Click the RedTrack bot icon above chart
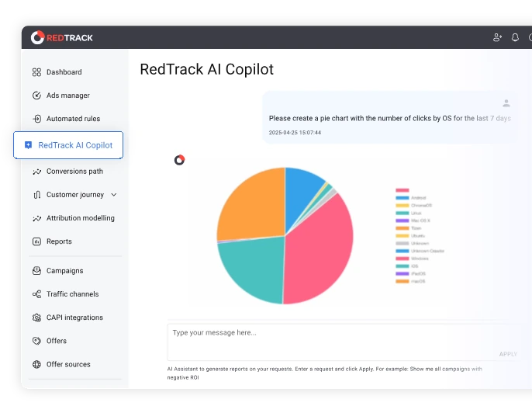 click(x=179, y=160)
